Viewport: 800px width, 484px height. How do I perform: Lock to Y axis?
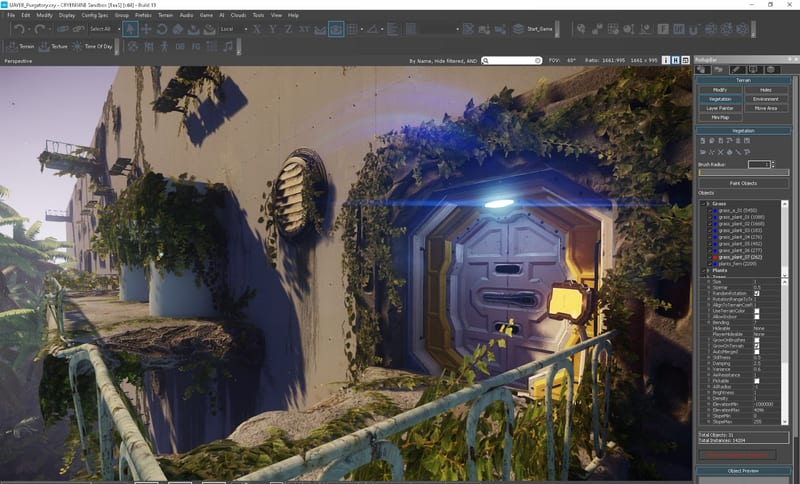coord(273,29)
